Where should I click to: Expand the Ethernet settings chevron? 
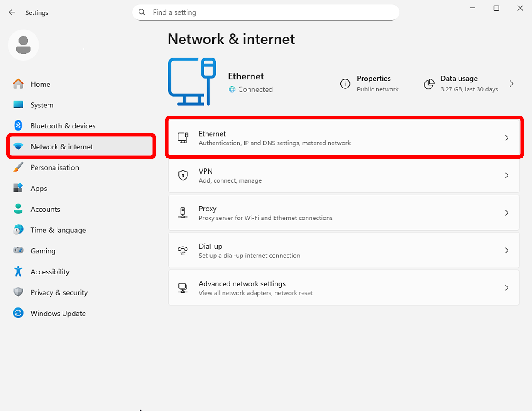point(507,137)
